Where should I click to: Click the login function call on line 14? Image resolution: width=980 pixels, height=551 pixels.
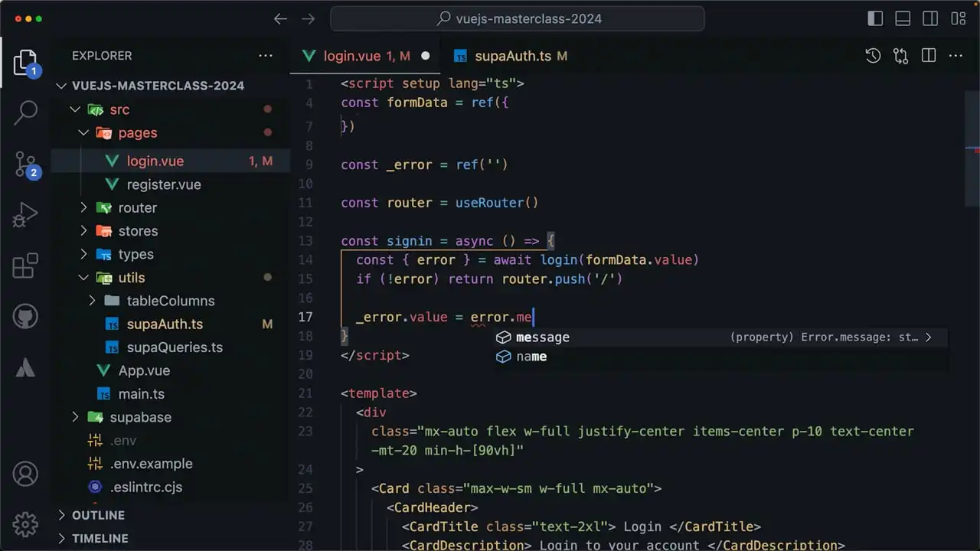pos(559,260)
